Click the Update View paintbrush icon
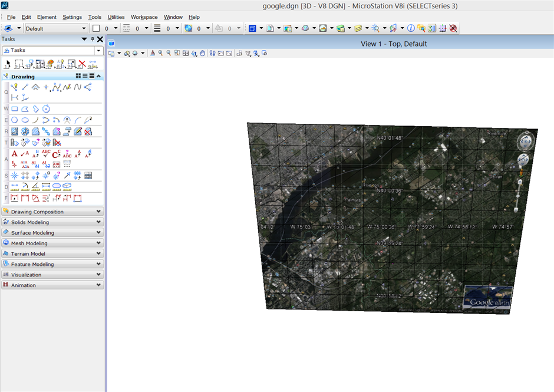The image size is (554, 392). pos(152,53)
